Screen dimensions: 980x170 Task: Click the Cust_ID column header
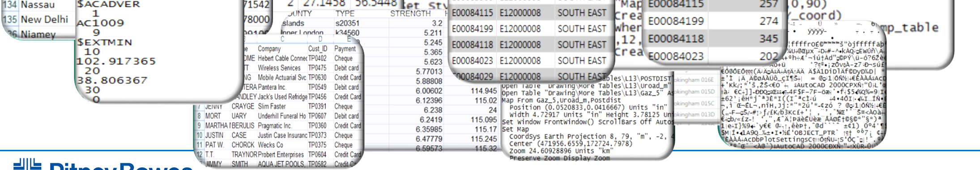[318, 48]
